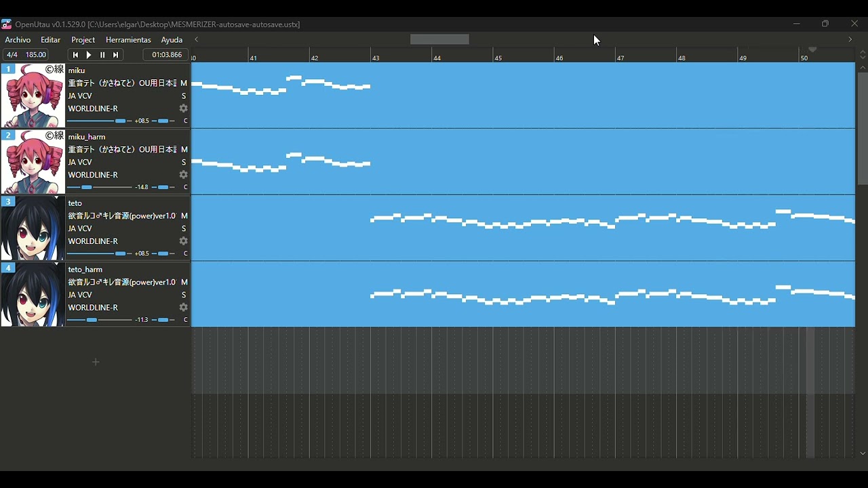Open Project menu
Screen dimensions: 868x488
click(x=83, y=40)
